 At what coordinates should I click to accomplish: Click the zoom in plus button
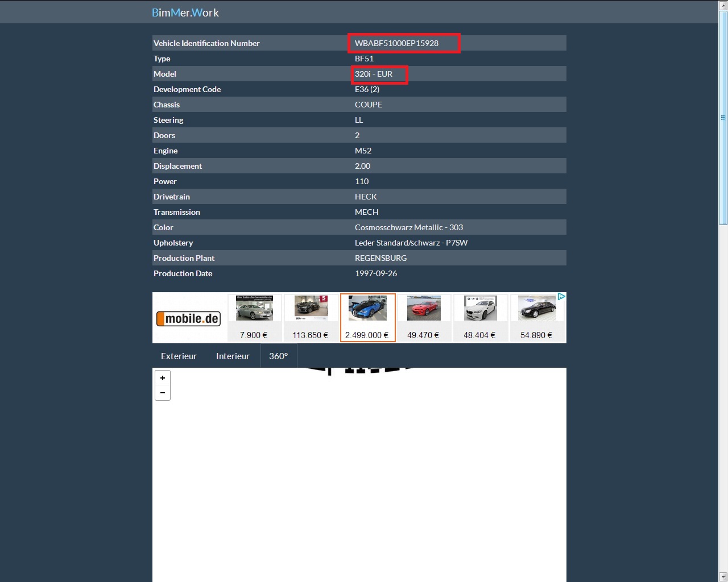(163, 378)
